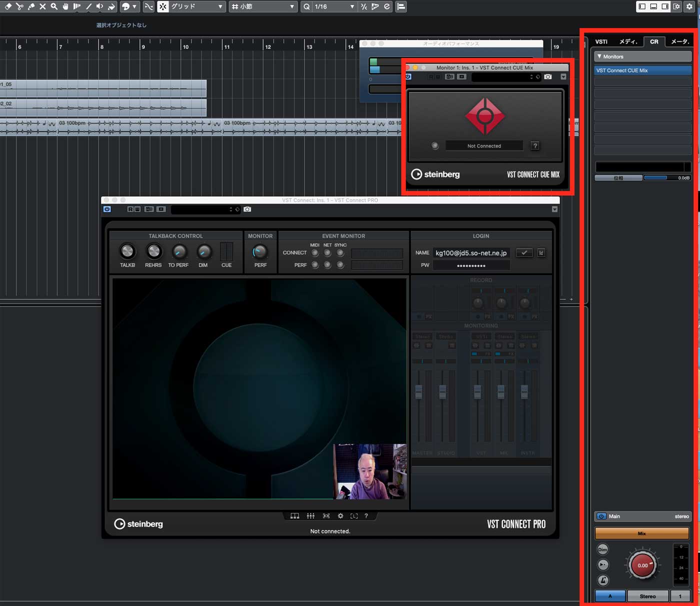Click the 位相 phase button

coord(618,178)
